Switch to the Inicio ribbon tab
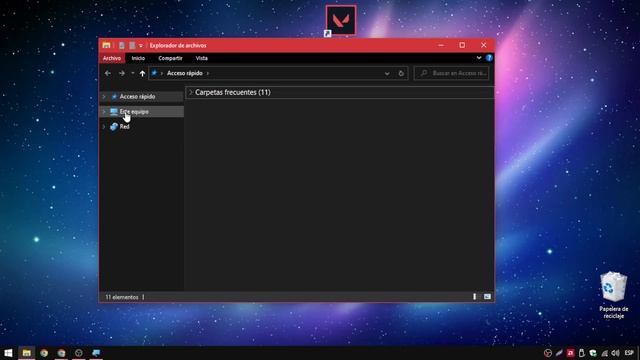 point(138,58)
